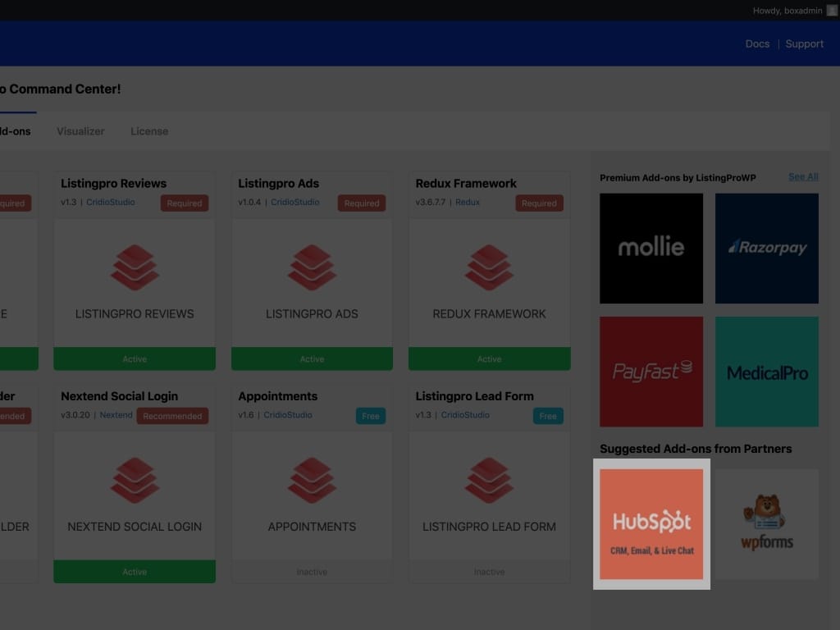Screen dimensions: 840x630
Task: Click the uppercase "NEXTEND SOCIAL LOGIN" caption
Action: [135, 527]
